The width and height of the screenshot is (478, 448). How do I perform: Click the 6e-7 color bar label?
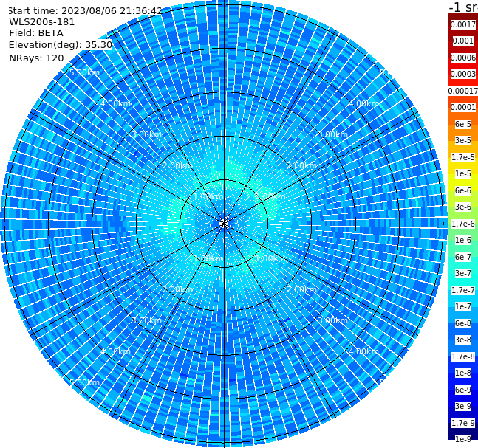pyautogui.click(x=463, y=257)
